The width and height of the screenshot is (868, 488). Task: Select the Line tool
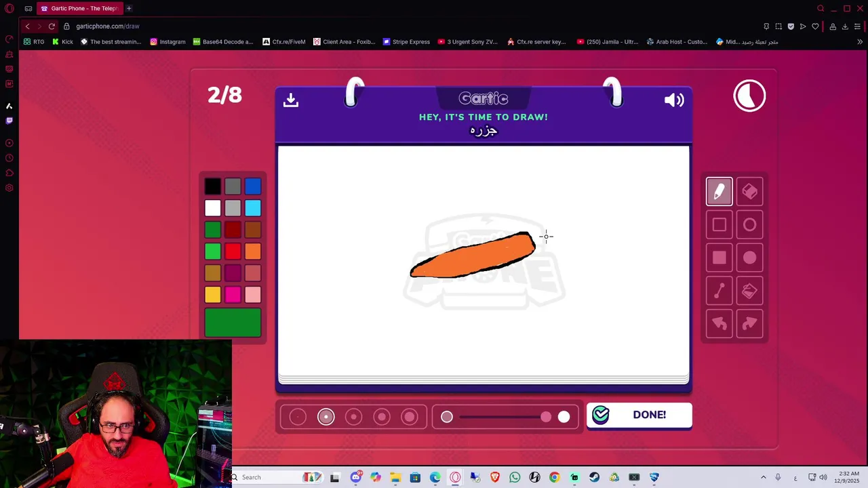click(x=719, y=291)
